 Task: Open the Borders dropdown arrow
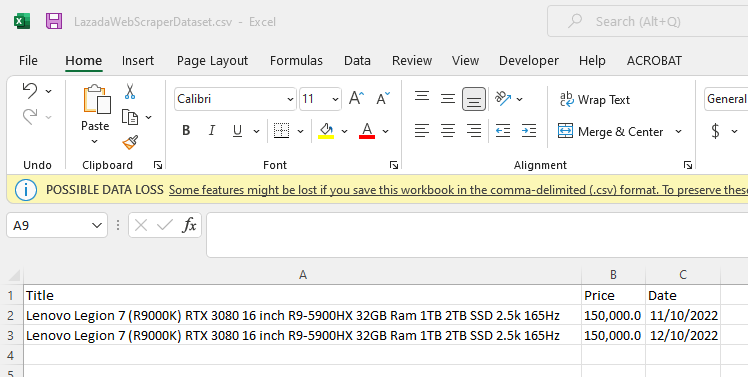tap(301, 131)
